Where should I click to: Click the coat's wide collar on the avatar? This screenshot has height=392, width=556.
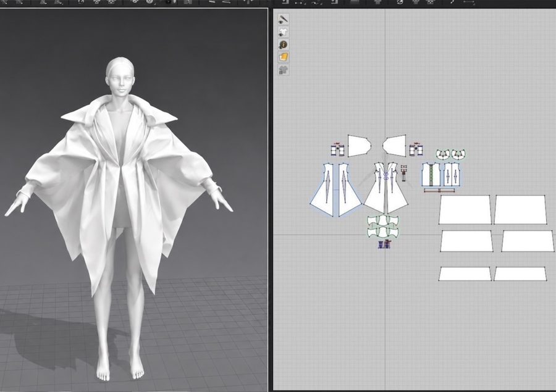tap(119, 112)
